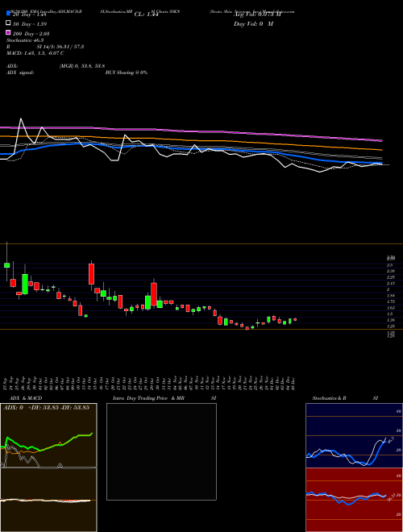Viewport: 403px width, 532px height.
Task: Open the blue Stochastics chart panel
Action: [x=354, y=435]
